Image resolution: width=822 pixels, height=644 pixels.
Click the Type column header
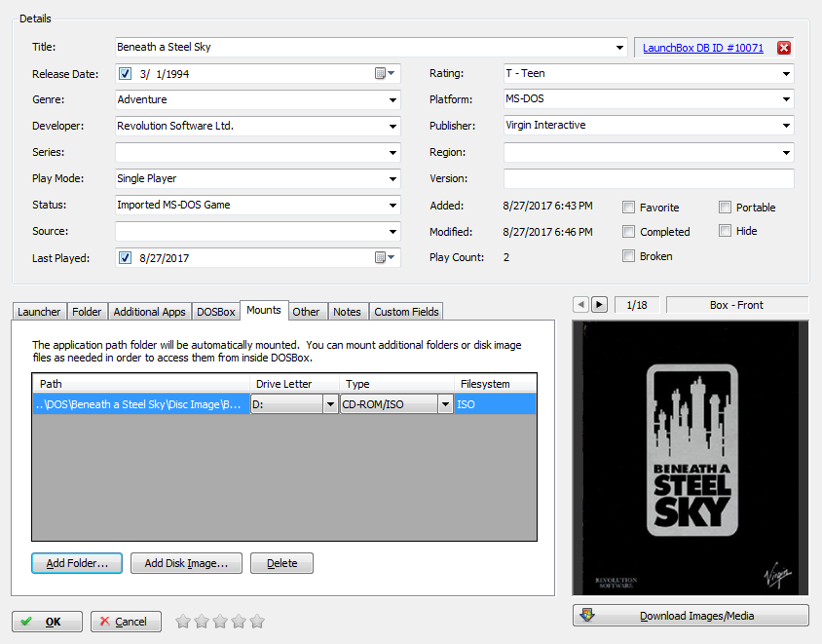tap(396, 384)
